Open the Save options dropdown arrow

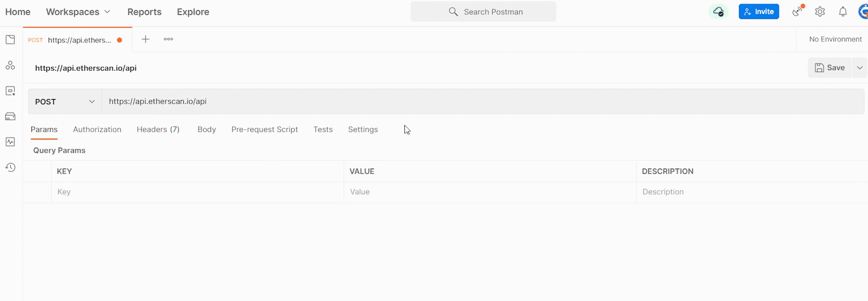click(x=860, y=68)
